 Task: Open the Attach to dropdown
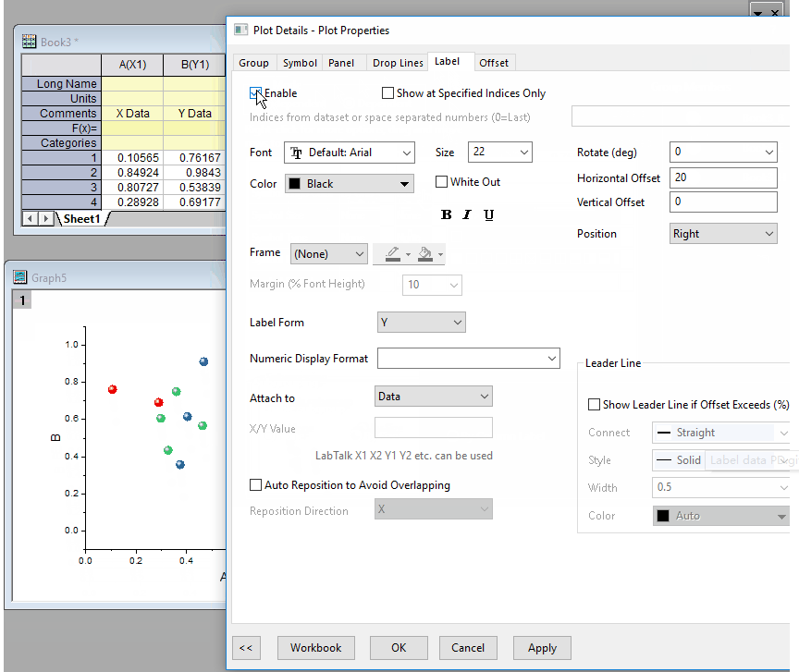pyautogui.click(x=433, y=396)
